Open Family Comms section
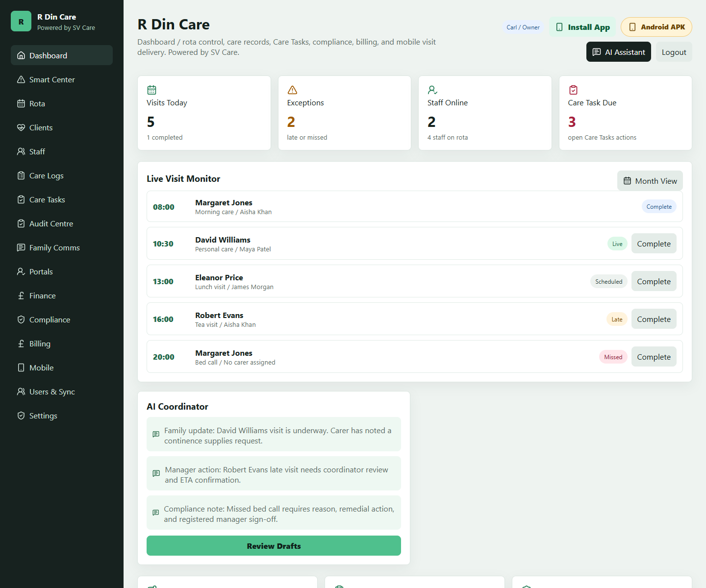Screen dimensions: 706x588 [62, 247]
